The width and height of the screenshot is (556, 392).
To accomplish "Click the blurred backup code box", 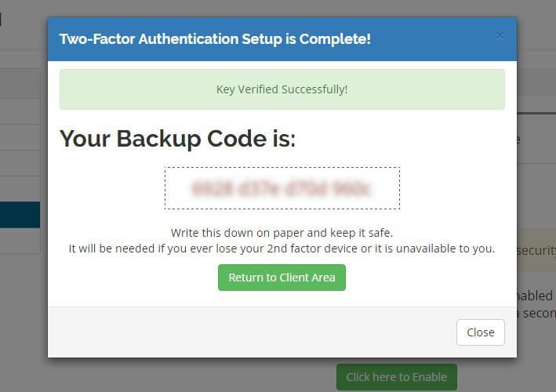I will 282,188.
